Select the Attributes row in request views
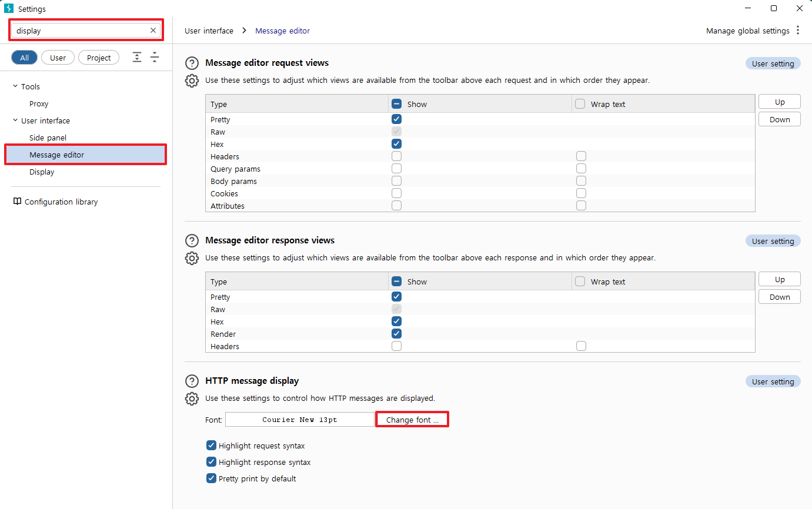 click(480, 206)
